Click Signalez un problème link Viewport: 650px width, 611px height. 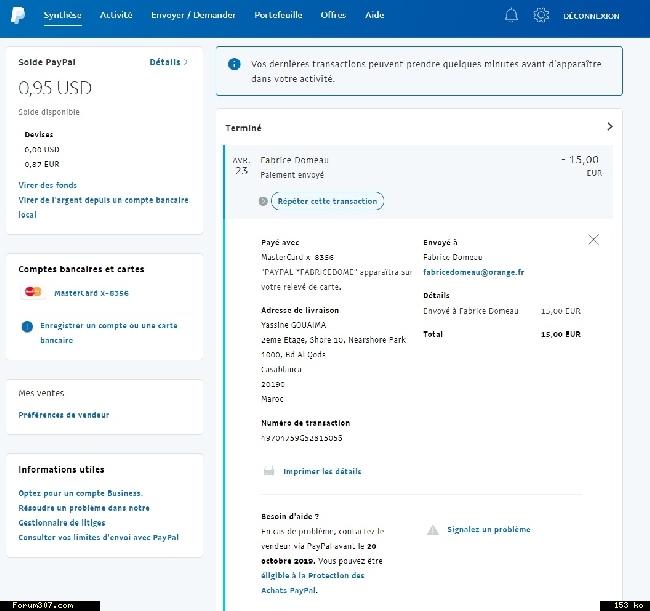489,529
